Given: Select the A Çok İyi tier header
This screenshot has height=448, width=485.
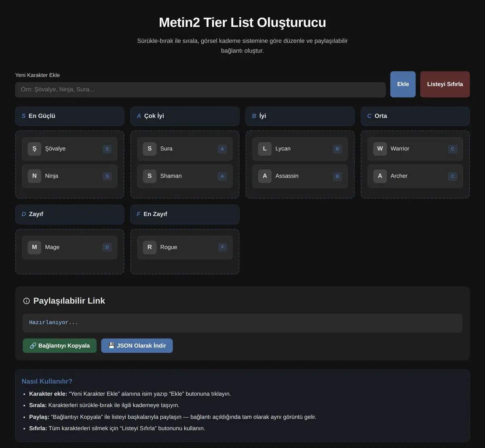Looking at the screenshot, I should pyautogui.click(x=185, y=116).
